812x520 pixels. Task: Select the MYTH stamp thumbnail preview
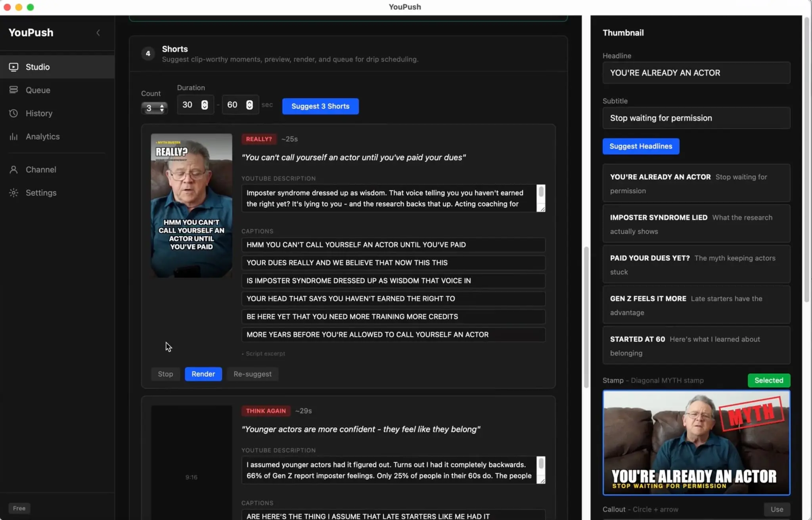(x=696, y=443)
